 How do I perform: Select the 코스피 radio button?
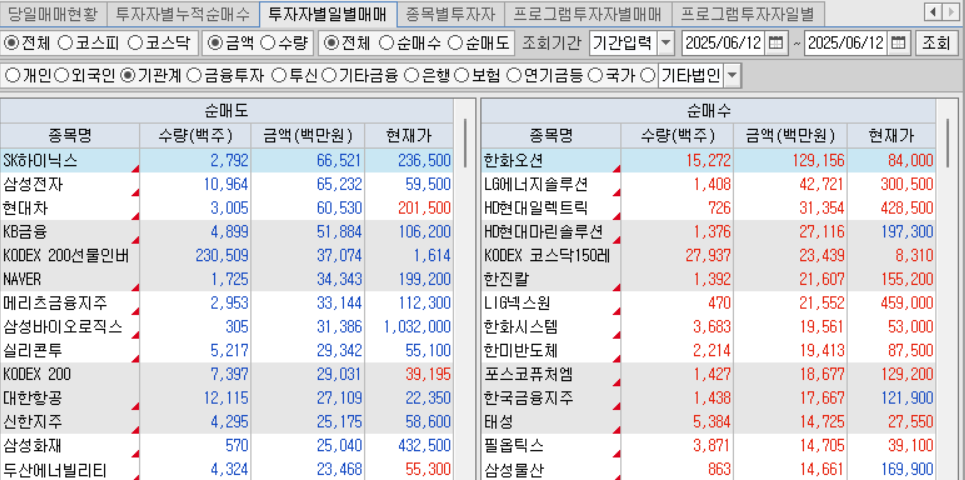click(x=65, y=43)
